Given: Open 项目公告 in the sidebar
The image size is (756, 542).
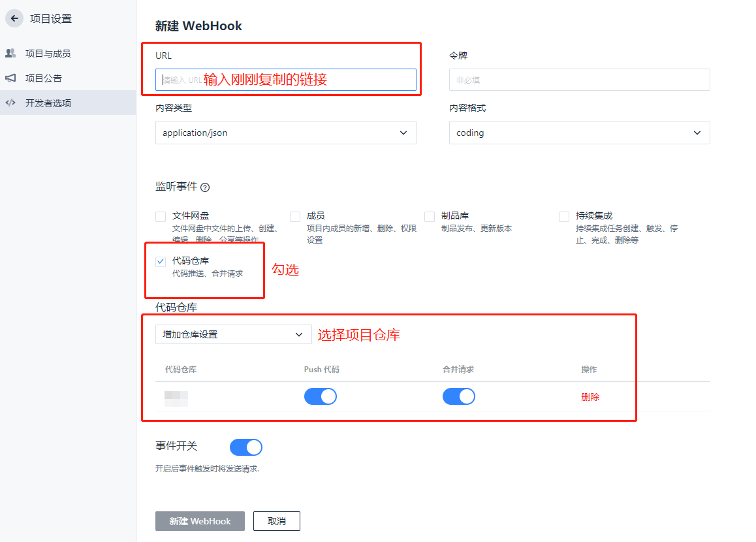Looking at the screenshot, I should tap(44, 78).
